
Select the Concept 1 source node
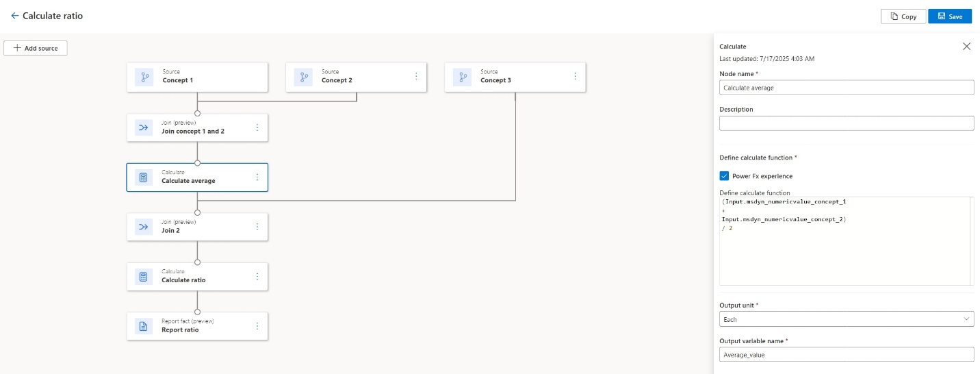pyautogui.click(x=197, y=77)
